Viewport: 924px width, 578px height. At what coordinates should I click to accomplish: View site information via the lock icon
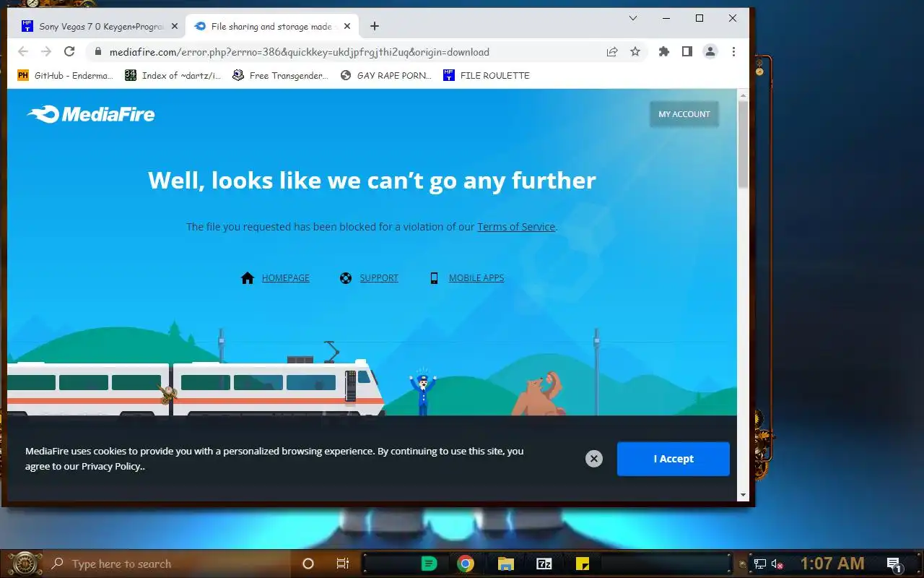(97, 52)
